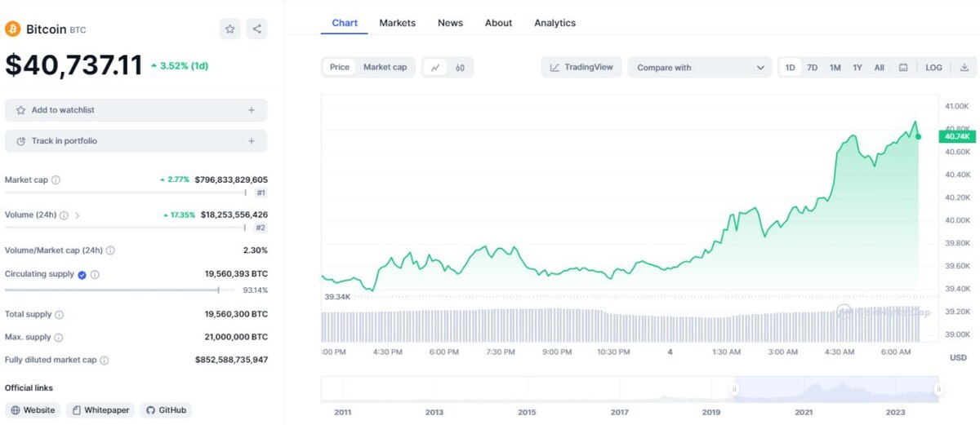The image size is (980, 425).
Task: Switch to line chart view icon
Action: click(435, 68)
